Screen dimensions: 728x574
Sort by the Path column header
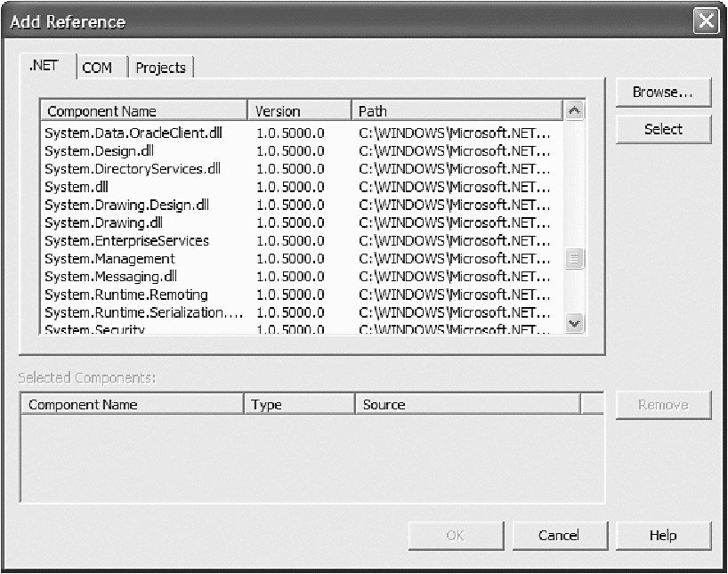pyautogui.click(x=457, y=111)
